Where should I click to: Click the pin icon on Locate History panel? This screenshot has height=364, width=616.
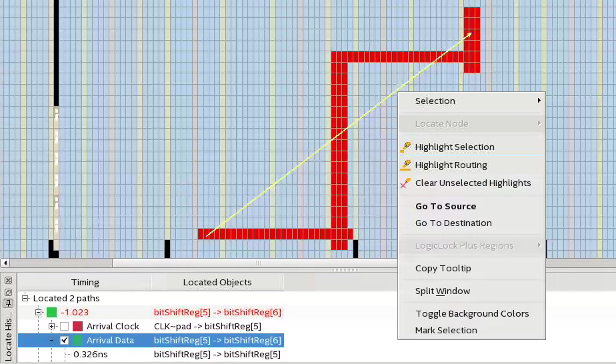point(8,303)
